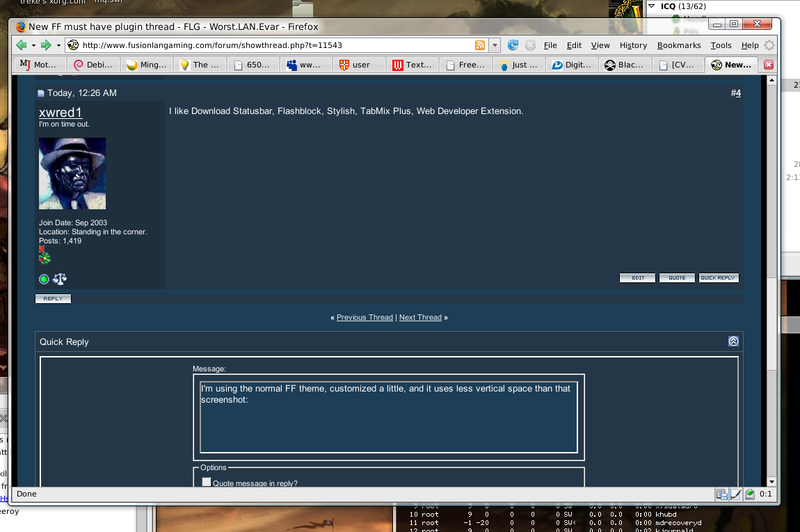This screenshot has width=800, height=532.
Task: Switch to the '650...' tab
Action: click(x=253, y=65)
